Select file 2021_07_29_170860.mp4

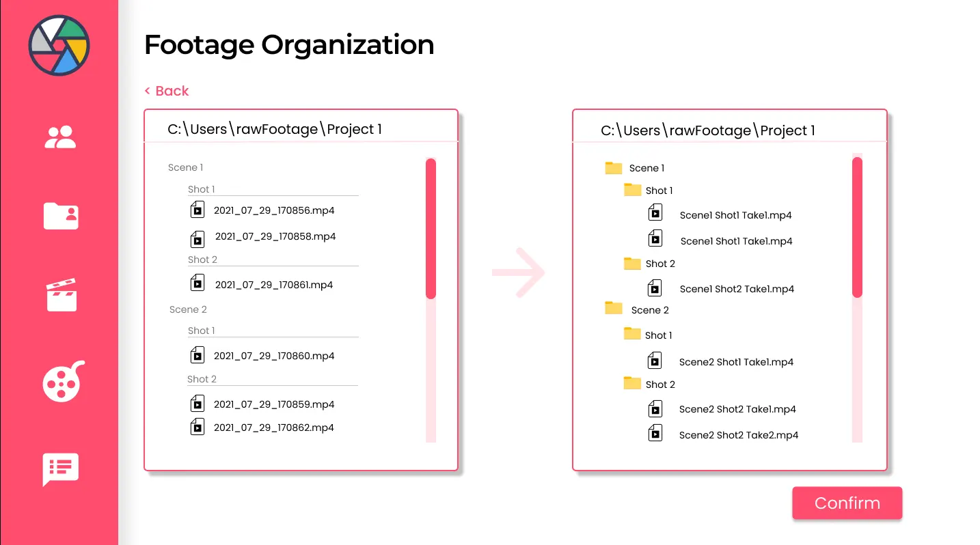(x=273, y=356)
